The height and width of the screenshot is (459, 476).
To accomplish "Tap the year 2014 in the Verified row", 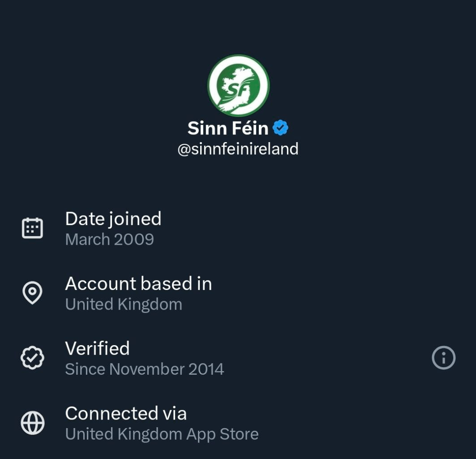I will (x=206, y=369).
